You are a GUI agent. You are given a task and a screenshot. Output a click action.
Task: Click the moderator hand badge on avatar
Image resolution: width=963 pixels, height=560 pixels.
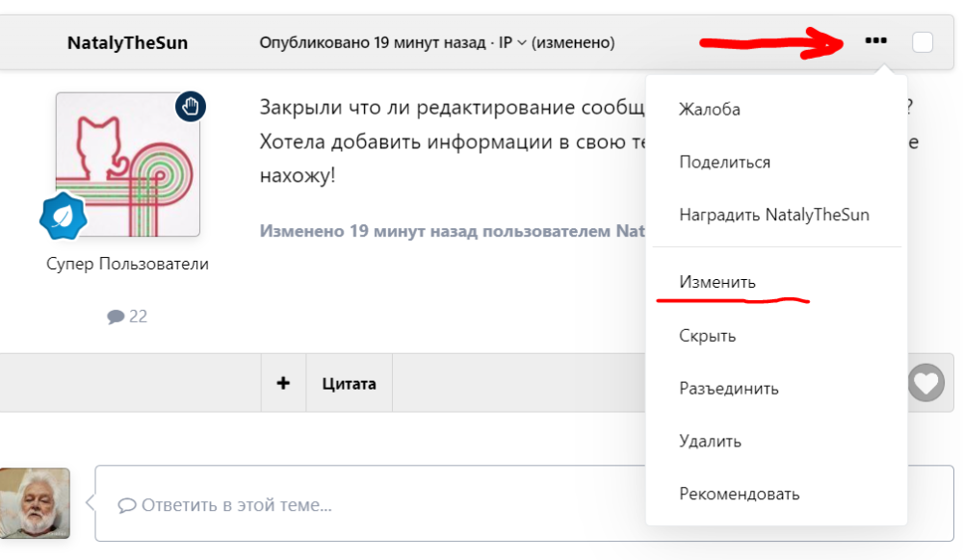coord(190,107)
